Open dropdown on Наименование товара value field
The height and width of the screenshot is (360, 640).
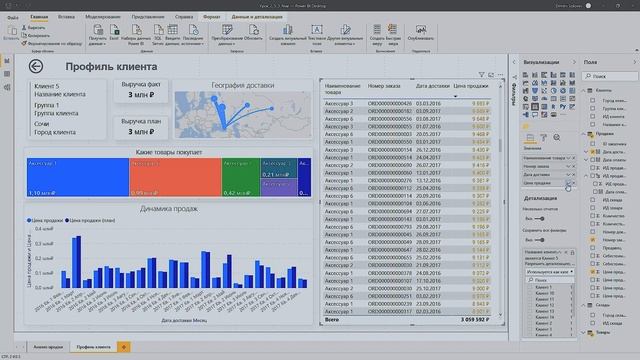coord(568,158)
